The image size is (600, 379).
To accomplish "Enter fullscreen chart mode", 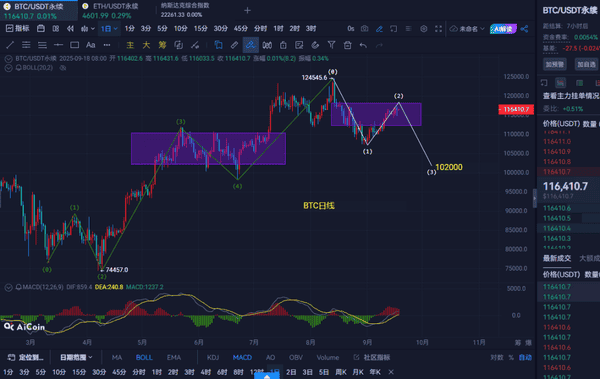I will point(439,29).
